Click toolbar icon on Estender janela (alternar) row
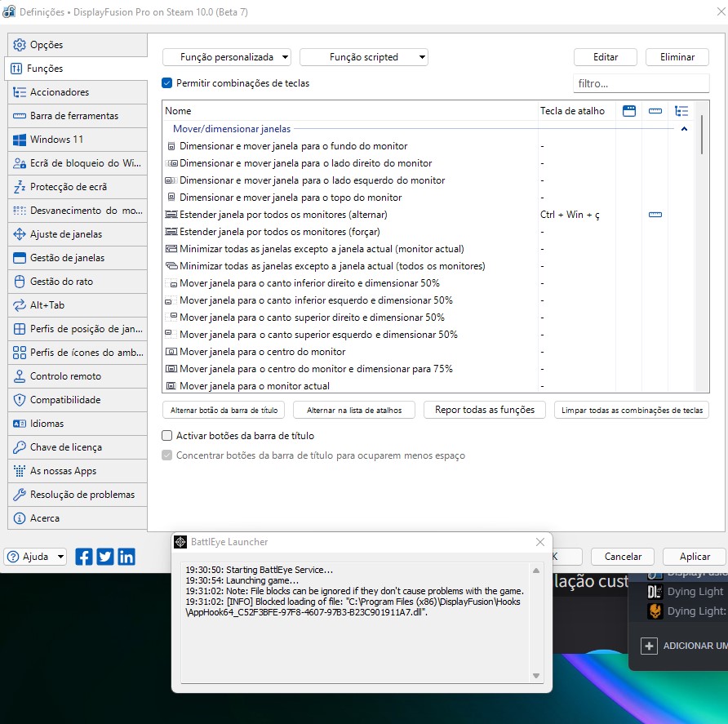The image size is (728, 724). click(655, 215)
